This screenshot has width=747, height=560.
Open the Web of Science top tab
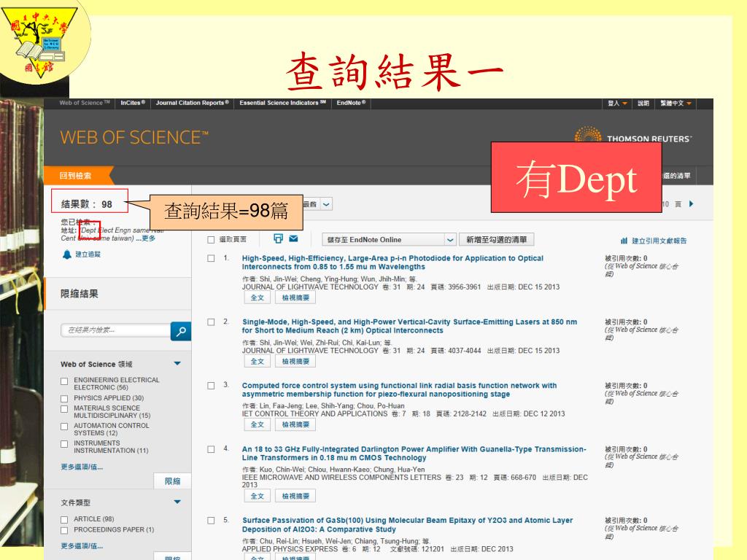point(85,103)
